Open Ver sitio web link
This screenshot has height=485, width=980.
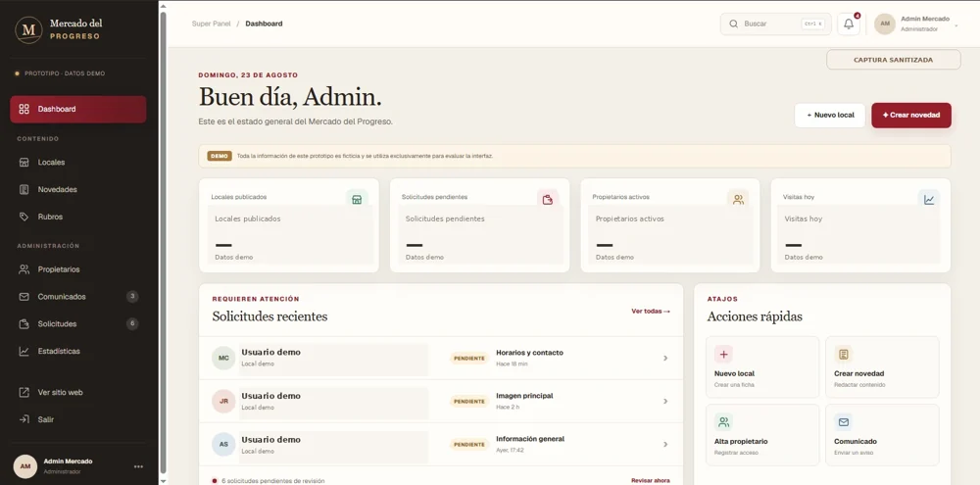pyautogui.click(x=78, y=393)
